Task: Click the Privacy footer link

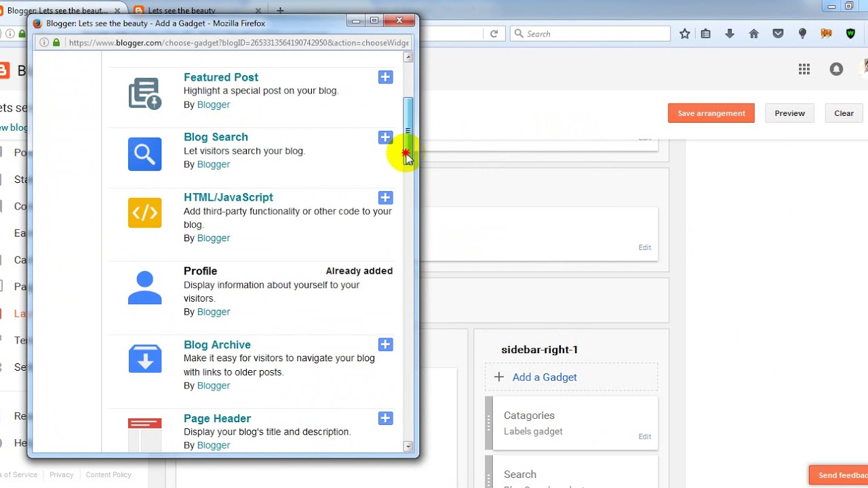Action: [61, 475]
